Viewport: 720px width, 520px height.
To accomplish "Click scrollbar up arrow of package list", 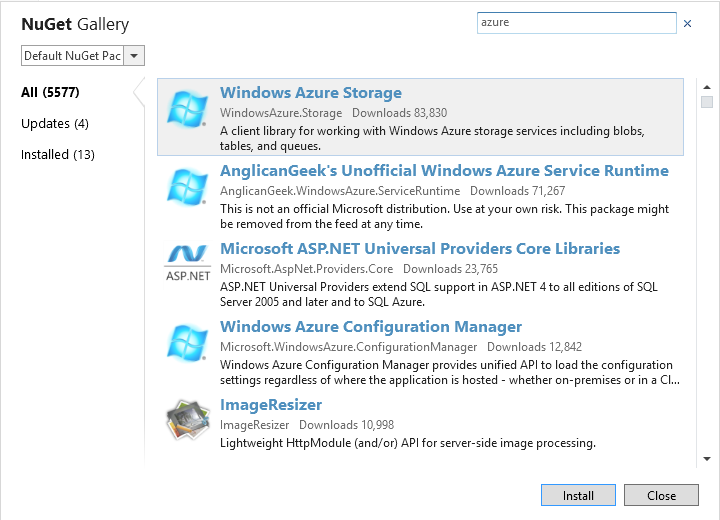I will (x=707, y=85).
